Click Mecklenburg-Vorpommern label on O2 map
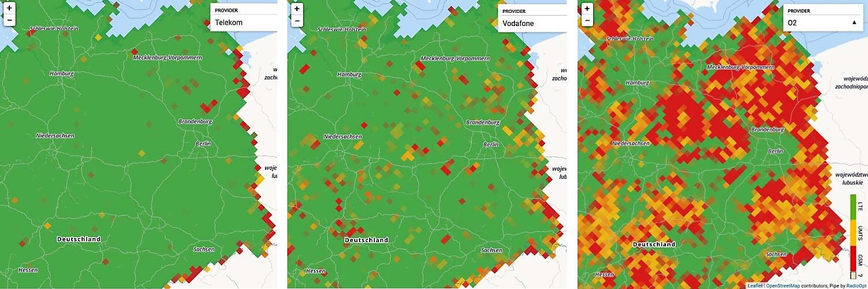This screenshot has height=289, width=868. pyautogui.click(x=741, y=67)
